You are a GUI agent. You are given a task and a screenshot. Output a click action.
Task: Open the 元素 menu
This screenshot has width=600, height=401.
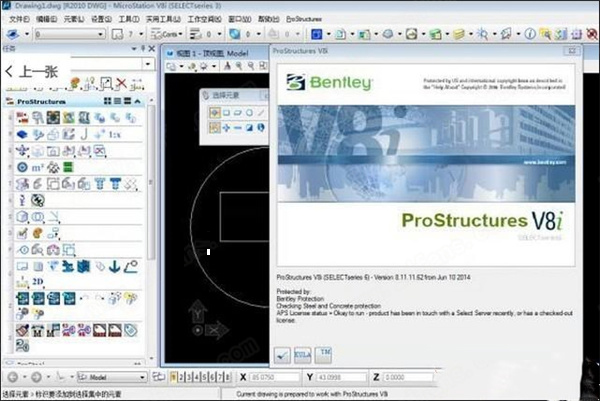point(74,19)
